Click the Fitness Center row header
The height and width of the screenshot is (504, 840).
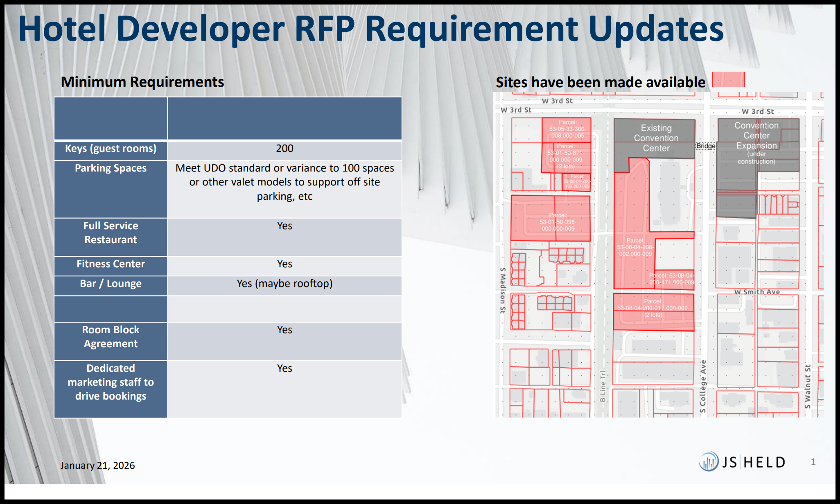pos(111,264)
